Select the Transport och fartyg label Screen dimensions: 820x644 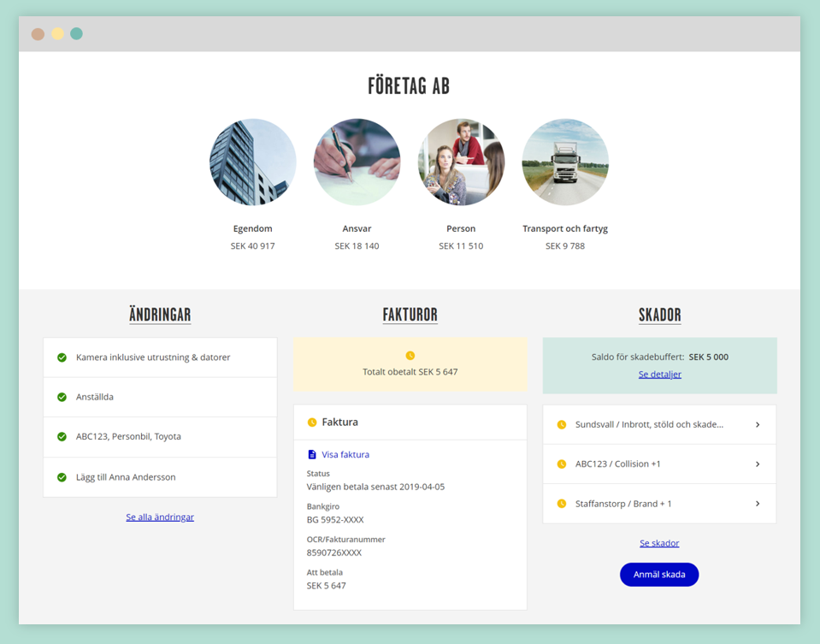pos(565,228)
